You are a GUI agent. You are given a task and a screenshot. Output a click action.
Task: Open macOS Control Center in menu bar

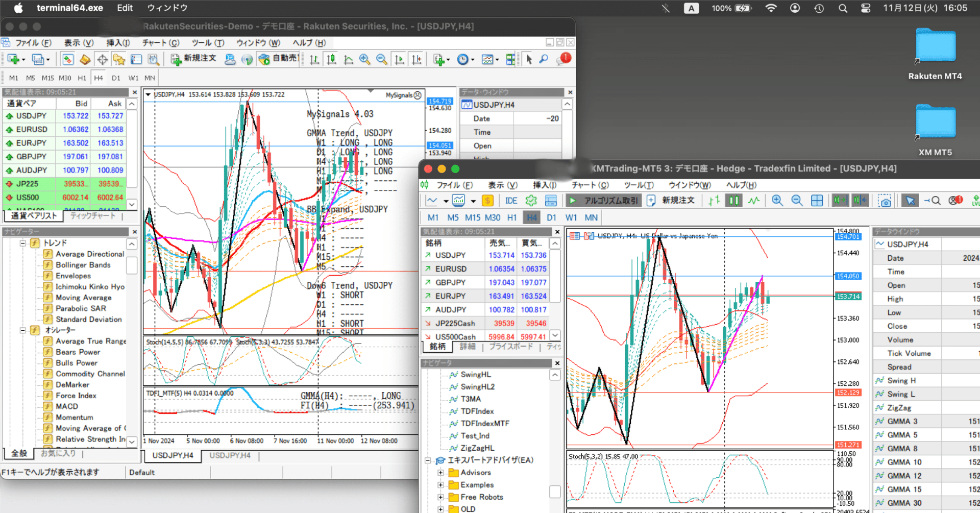866,8
